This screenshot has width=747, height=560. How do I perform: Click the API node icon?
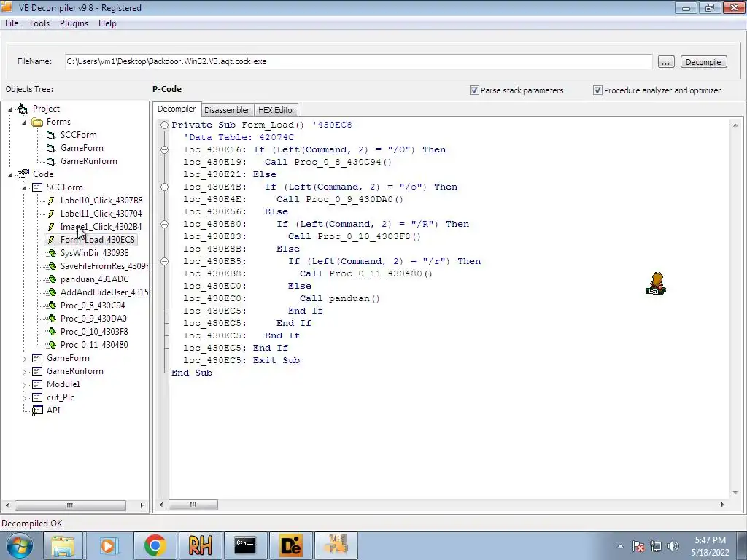pos(36,411)
